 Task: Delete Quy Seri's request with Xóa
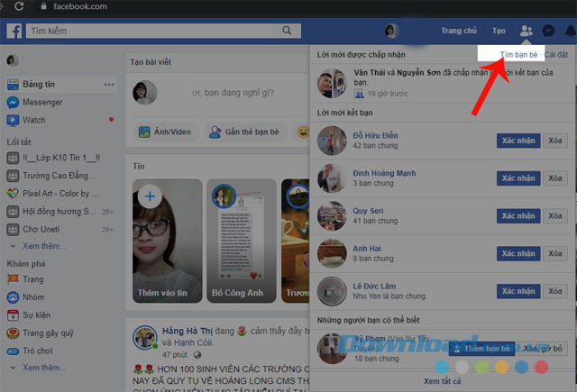pos(555,216)
